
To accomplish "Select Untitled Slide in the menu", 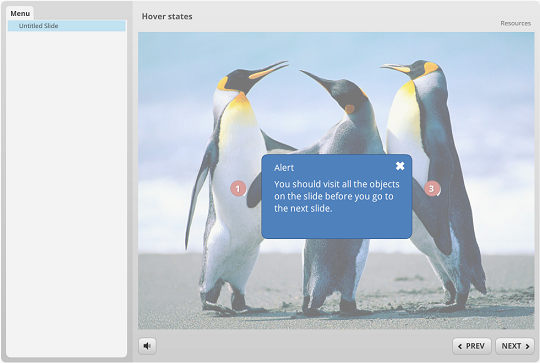I will point(67,26).
